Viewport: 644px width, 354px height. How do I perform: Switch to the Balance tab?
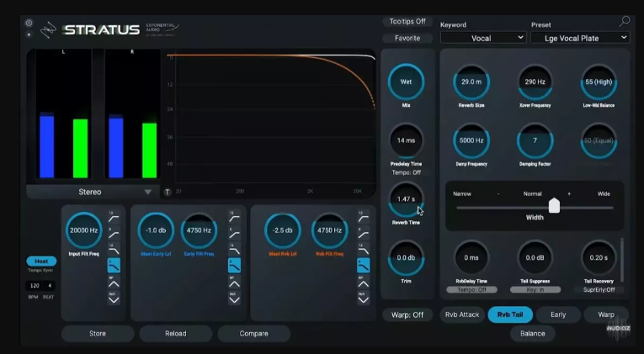click(x=533, y=334)
